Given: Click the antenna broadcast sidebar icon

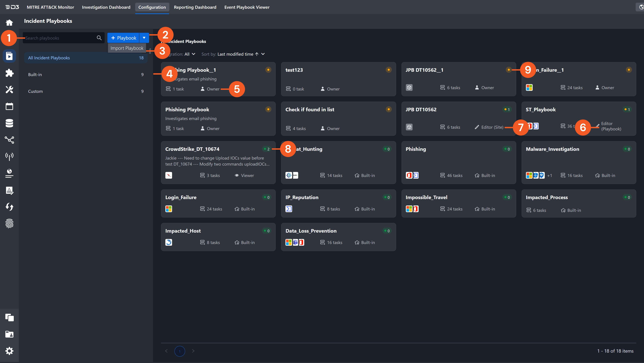Looking at the screenshot, I should click(9, 156).
